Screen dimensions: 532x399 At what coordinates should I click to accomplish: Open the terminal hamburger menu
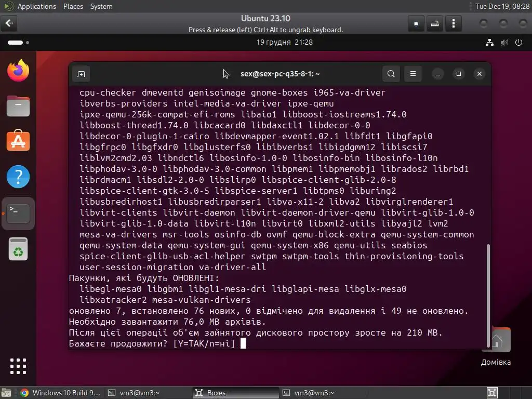point(413,74)
